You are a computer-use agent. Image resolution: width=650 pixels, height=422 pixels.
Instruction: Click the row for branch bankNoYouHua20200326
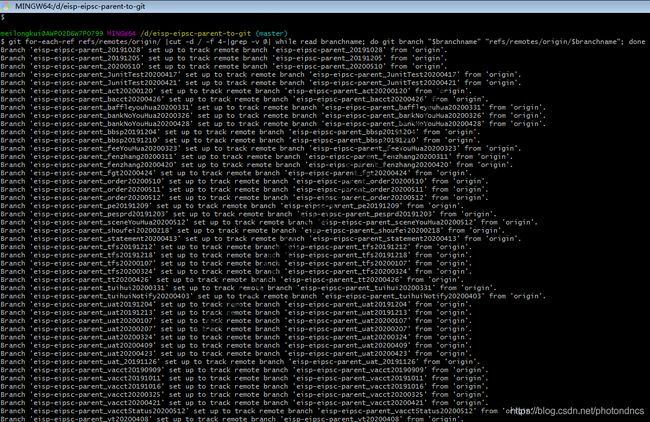[273, 116]
